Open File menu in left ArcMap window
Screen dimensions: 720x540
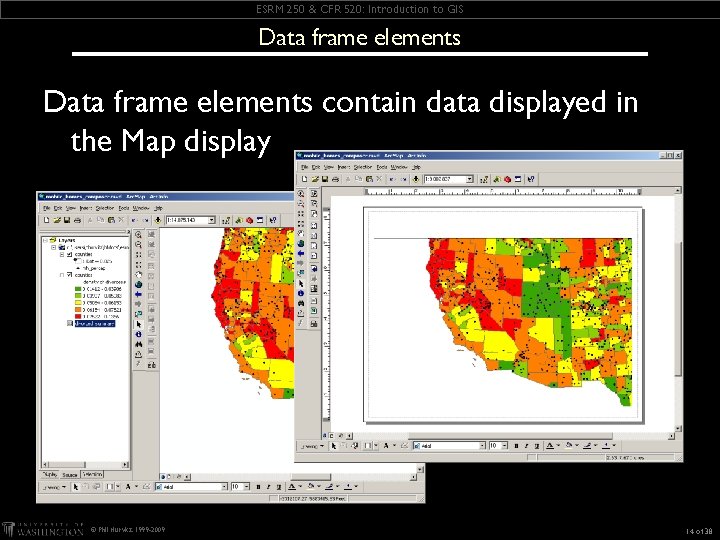coord(46,208)
